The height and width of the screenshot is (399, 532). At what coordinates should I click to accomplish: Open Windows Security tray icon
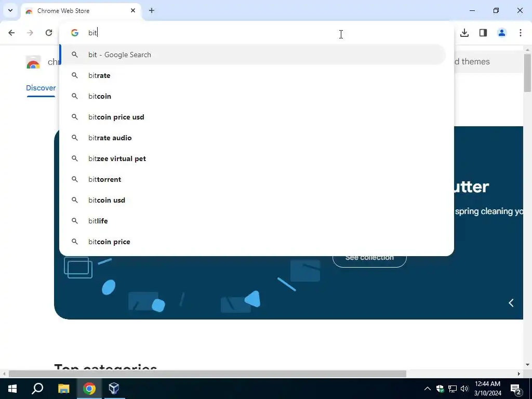(x=440, y=389)
